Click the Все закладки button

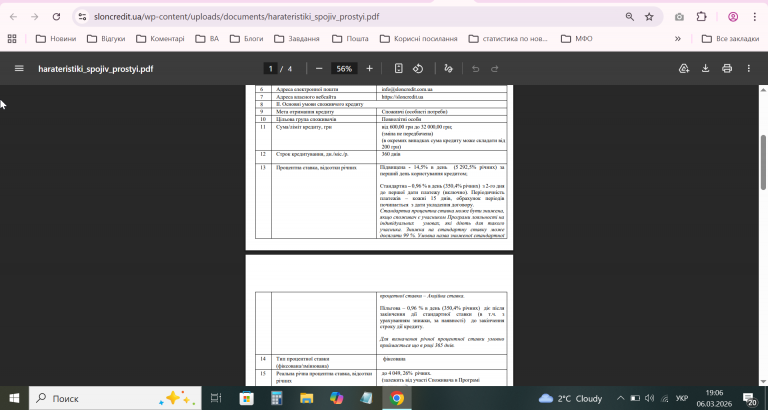coord(730,39)
